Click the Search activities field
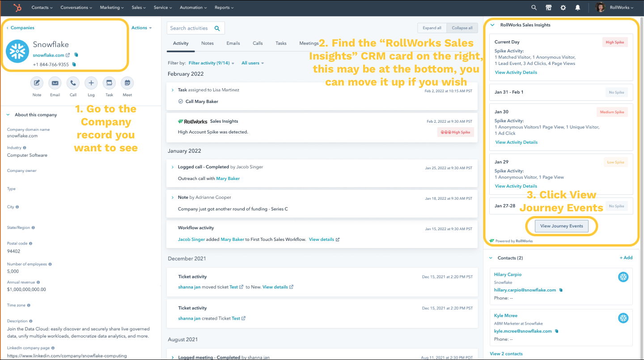 pyautogui.click(x=190, y=28)
